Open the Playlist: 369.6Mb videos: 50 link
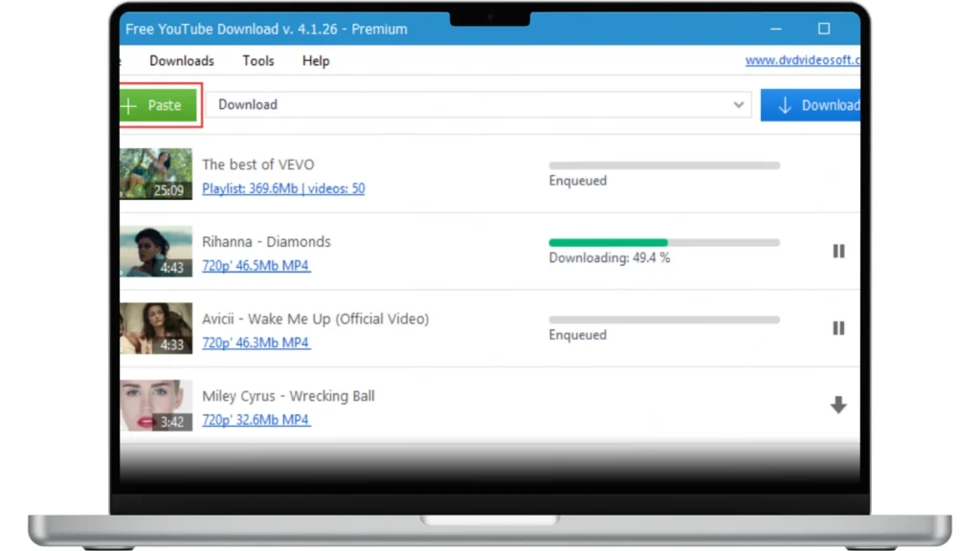980x551 pixels. (x=283, y=188)
